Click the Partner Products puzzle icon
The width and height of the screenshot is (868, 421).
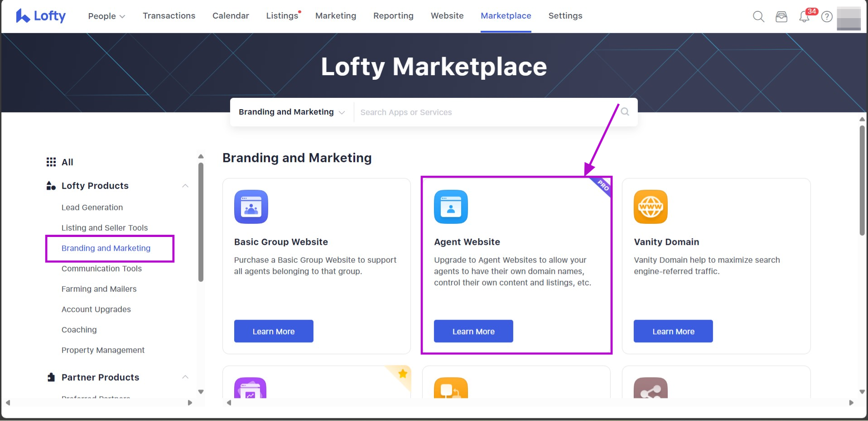click(x=51, y=377)
